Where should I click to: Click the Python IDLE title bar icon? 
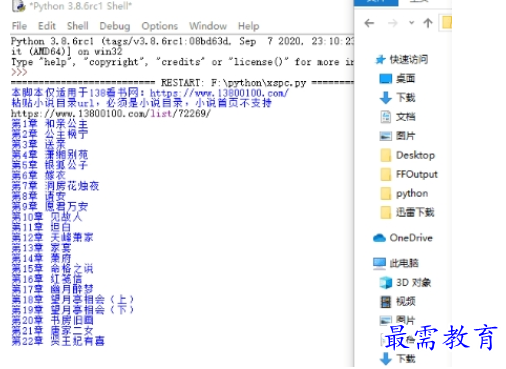click(x=18, y=6)
